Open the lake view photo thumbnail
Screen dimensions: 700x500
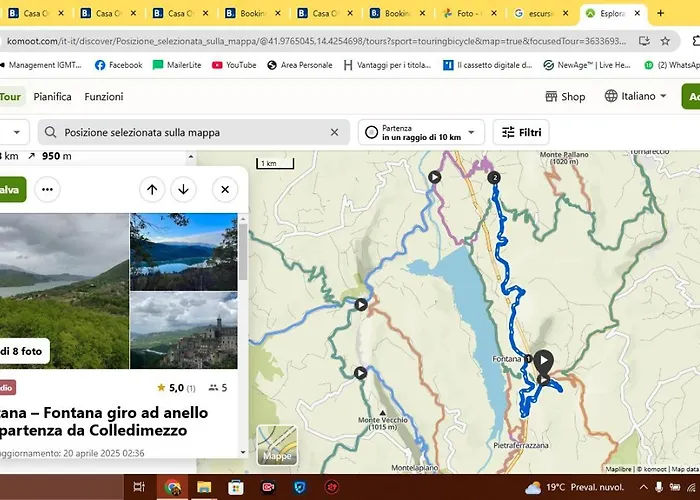(x=184, y=250)
